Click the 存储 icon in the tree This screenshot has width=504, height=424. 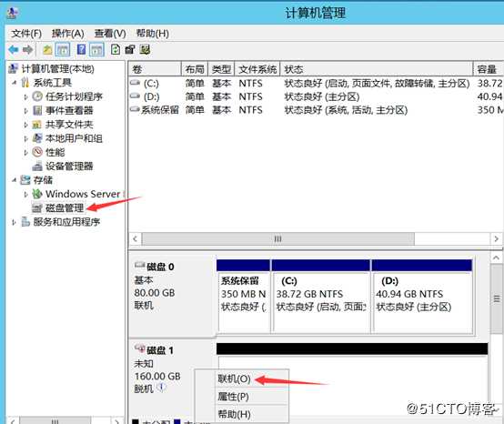coord(25,180)
